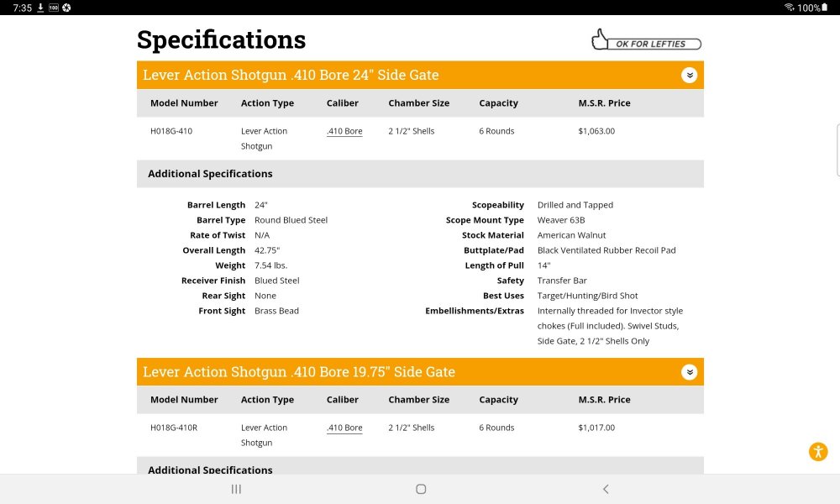This screenshot has width=840, height=504.
Task: Collapse the .410 Bore 19.75" section chevron
Action: pos(689,372)
